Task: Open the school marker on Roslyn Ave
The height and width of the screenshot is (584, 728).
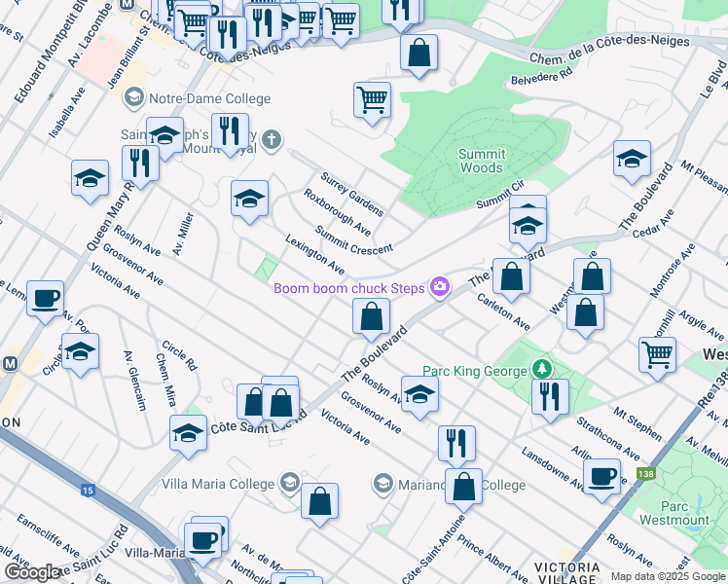Action: (419, 394)
